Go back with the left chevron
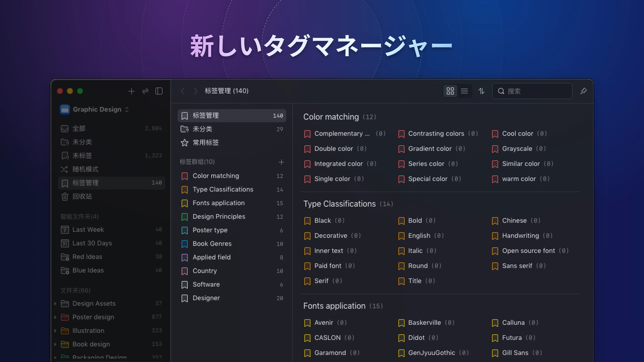Viewport: 644px width, 362px height. coord(183,91)
